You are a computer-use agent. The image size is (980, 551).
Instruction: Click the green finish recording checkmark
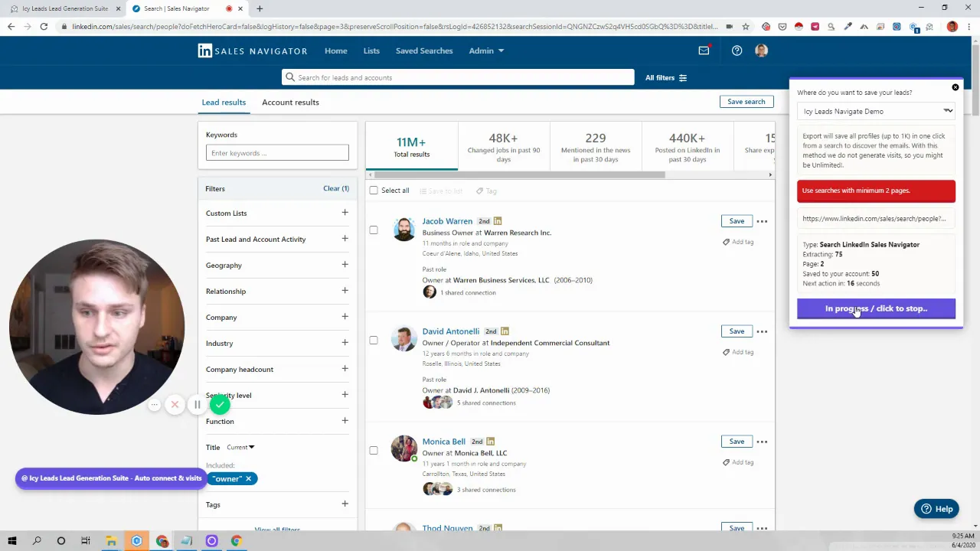coord(220,404)
